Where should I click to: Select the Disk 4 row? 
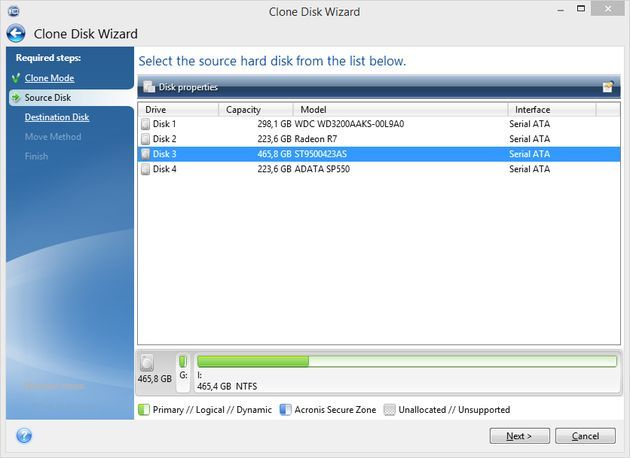[379, 169]
